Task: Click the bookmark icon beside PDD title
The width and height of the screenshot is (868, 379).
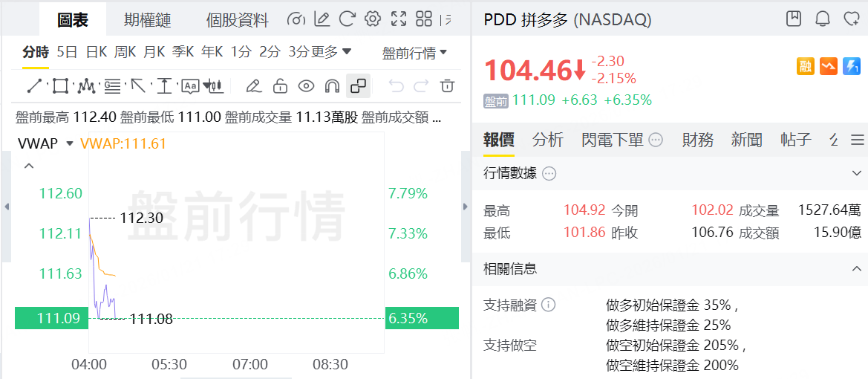Action: pos(794,19)
